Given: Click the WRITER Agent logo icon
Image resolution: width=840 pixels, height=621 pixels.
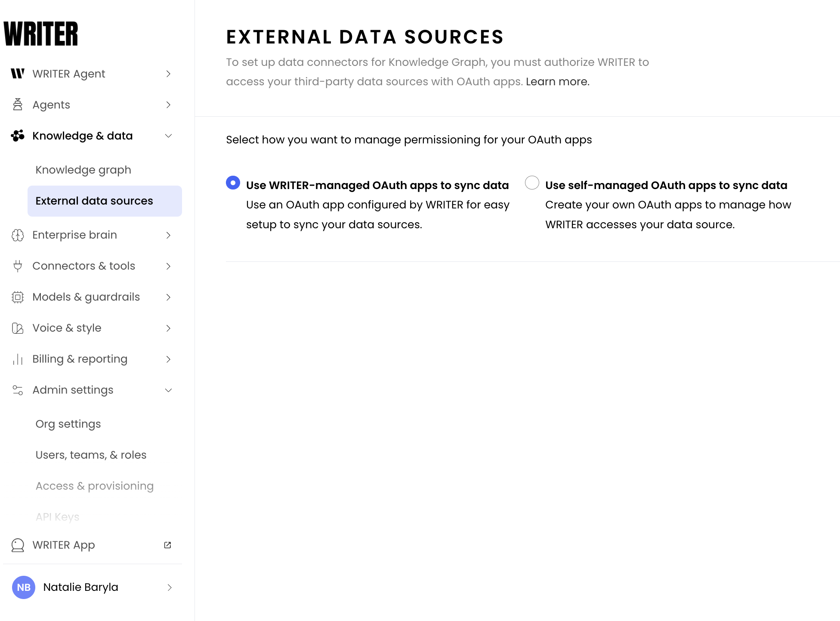Looking at the screenshot, I should (x=18, y=74).
